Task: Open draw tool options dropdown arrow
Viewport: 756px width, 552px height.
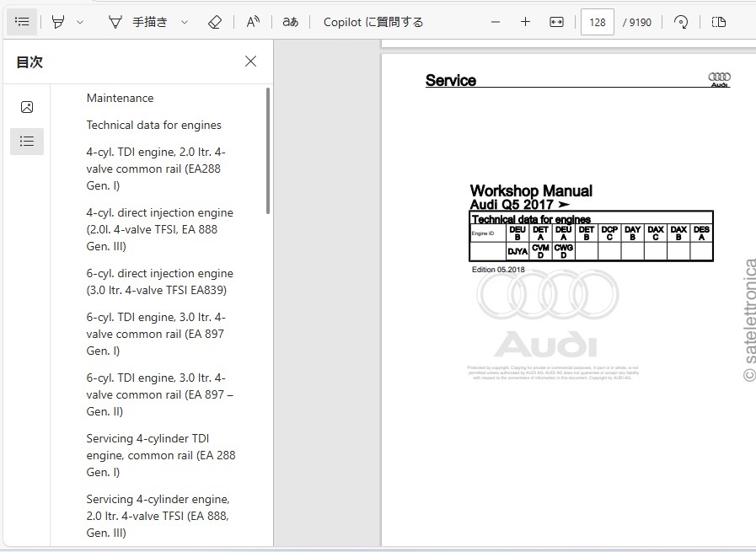Action: coord(185,22)
